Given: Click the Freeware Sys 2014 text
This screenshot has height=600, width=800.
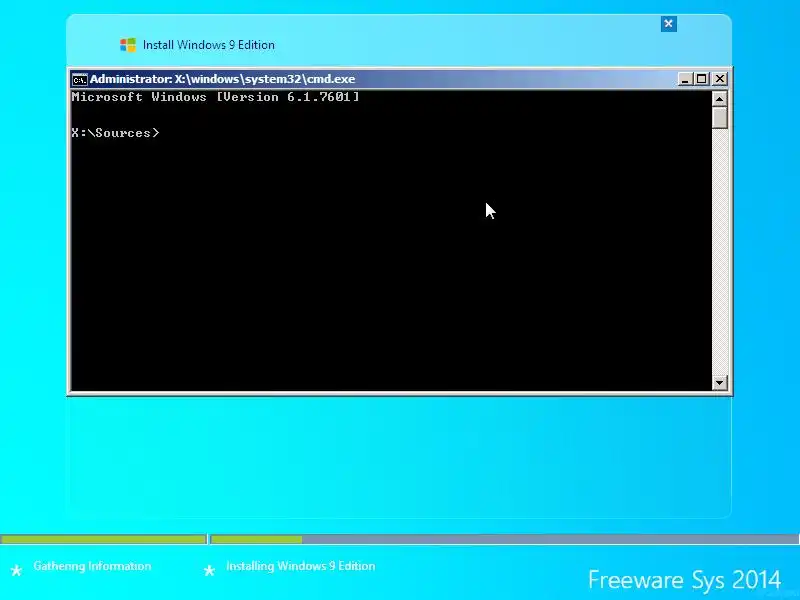Looking at the screenshot, I should coord(684,580).
